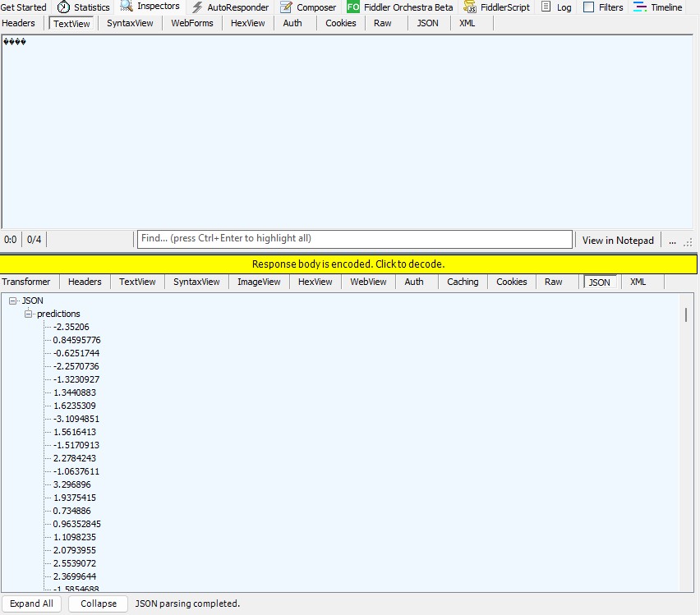The image size is (700, 615).
Task: Click the FiddlerScript JS icon
Action: [x=471, y=7]
